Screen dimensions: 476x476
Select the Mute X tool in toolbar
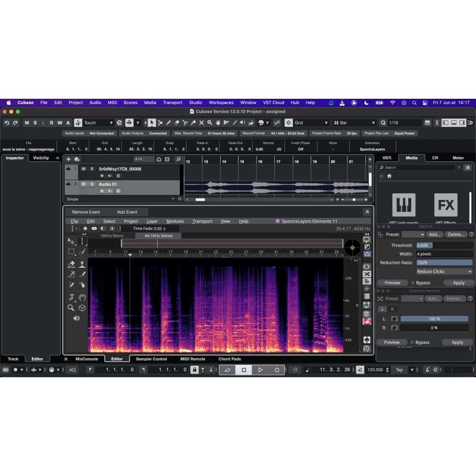pyautogui.click(x=201, y=123)
